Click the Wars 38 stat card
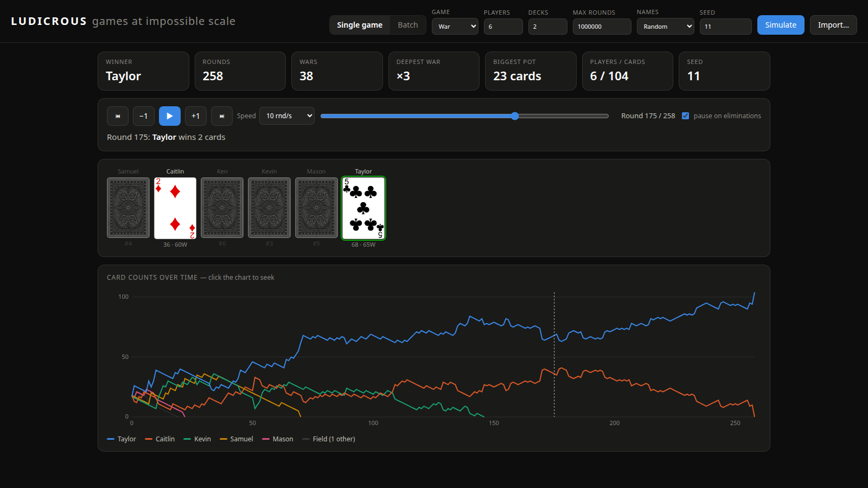The height and width of the screenshot is (488, 868). pyautogui.click(x=337, y=71)
